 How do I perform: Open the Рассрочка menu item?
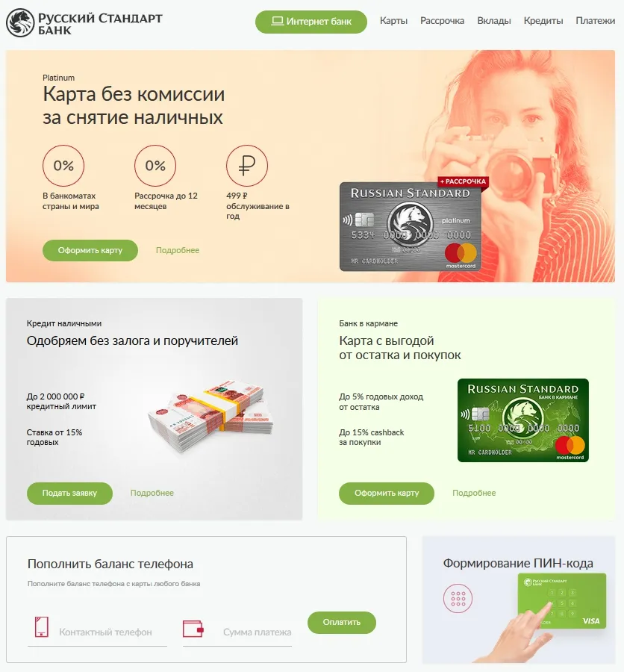click(442, 21)
